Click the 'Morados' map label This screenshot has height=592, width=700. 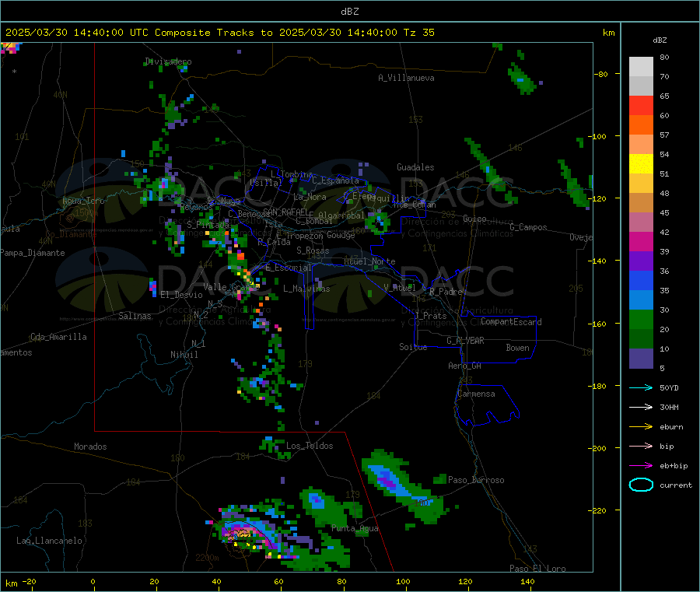pos(91,447)
